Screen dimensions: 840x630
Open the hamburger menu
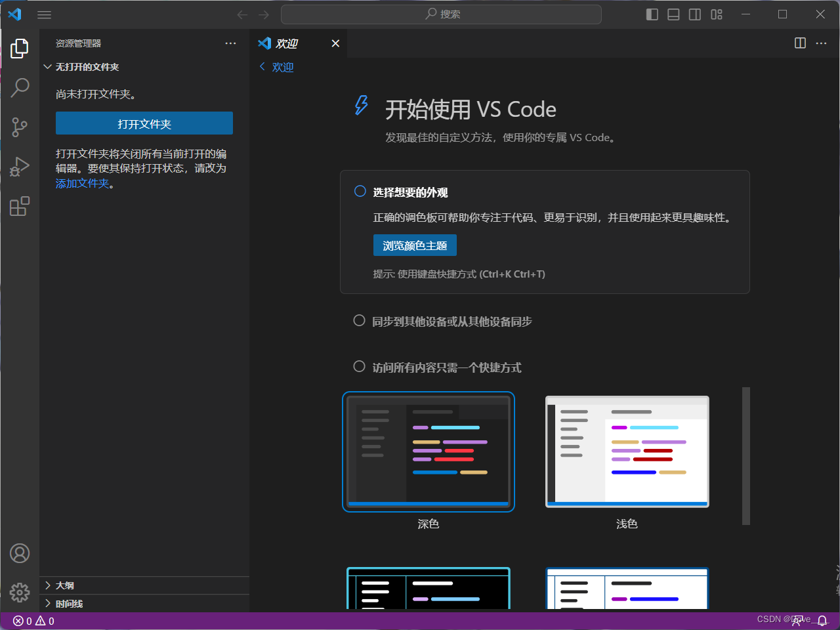pos(44,14)
